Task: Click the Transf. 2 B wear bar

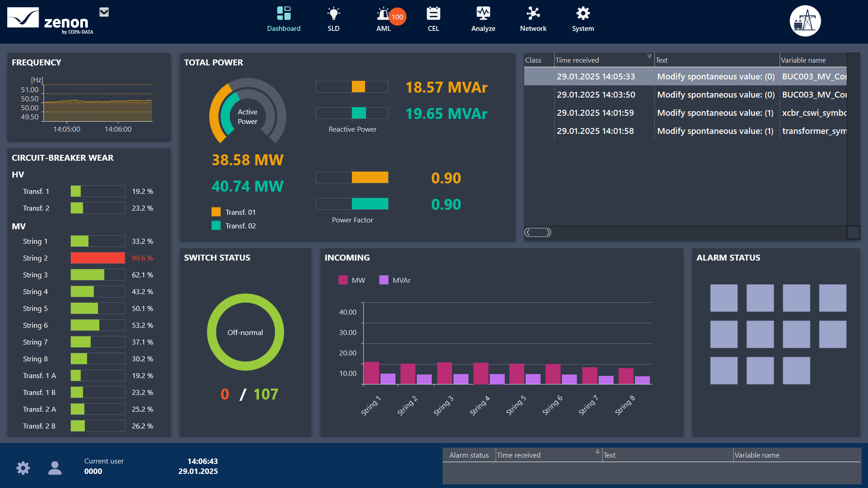Action: click(x=98, y=426)
